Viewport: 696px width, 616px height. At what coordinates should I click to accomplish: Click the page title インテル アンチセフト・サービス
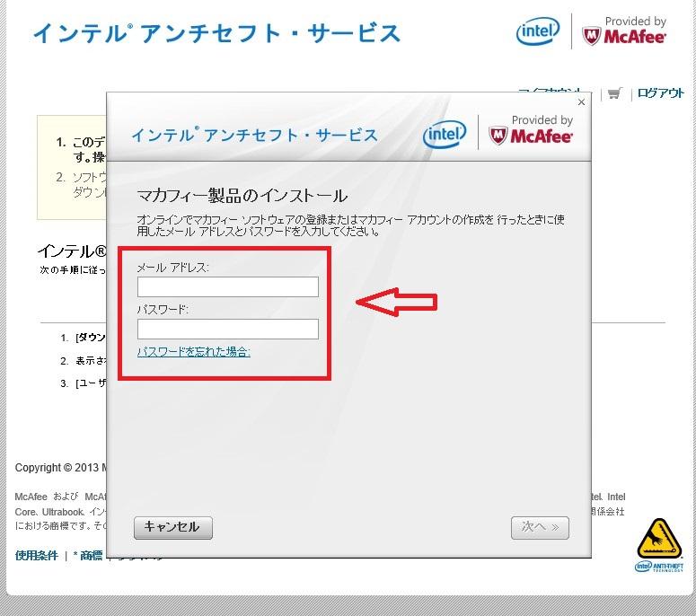[x=216, y=33]
